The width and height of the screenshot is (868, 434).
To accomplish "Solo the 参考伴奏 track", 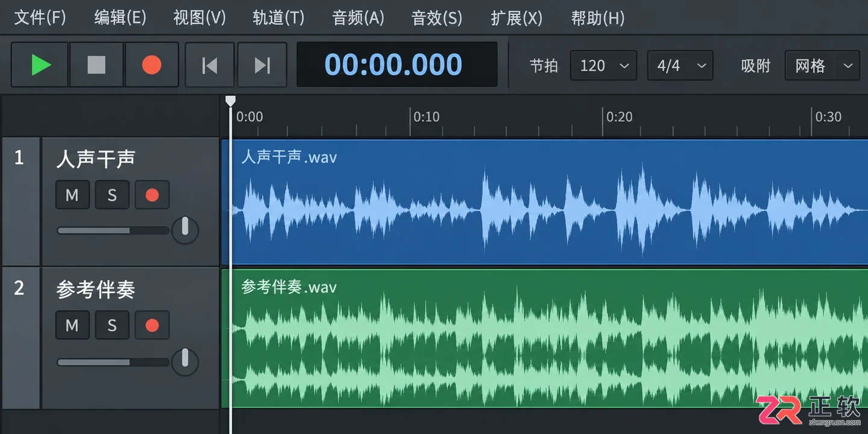I will (x=112, y=325).
